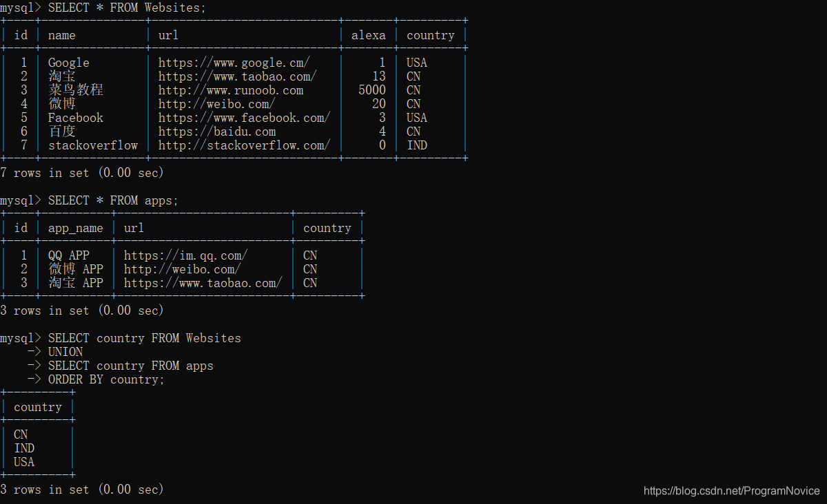This screenshot has width=827, height=504.
Task: Select https://www.facebook.com/ url
Action: [245, 118]
